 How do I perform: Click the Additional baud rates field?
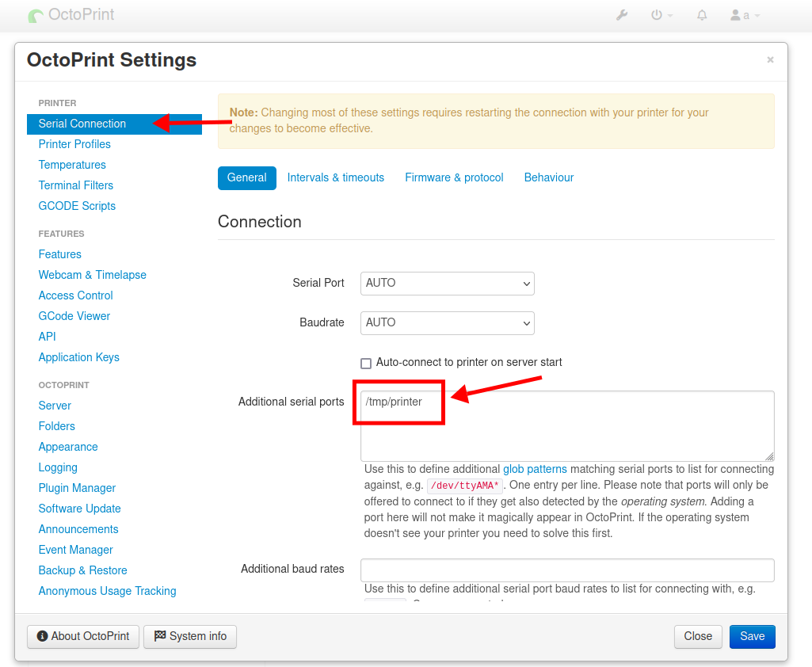pyautogui.click(x=567, y=570)
